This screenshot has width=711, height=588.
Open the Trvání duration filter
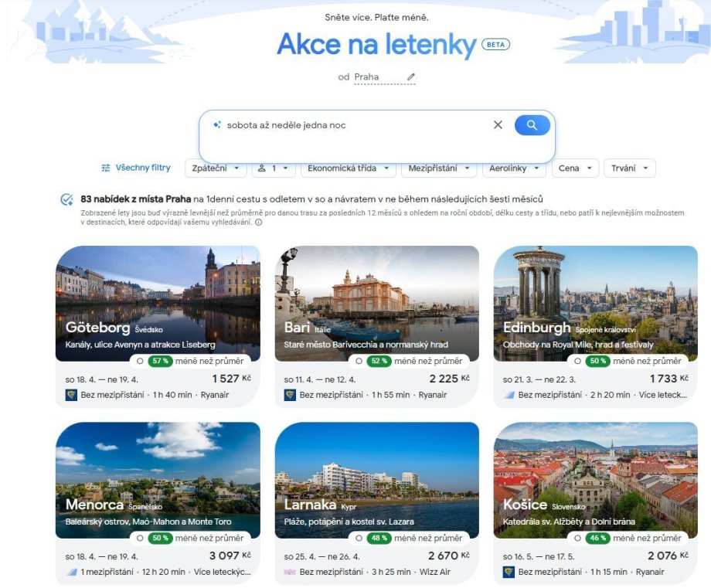629,168
